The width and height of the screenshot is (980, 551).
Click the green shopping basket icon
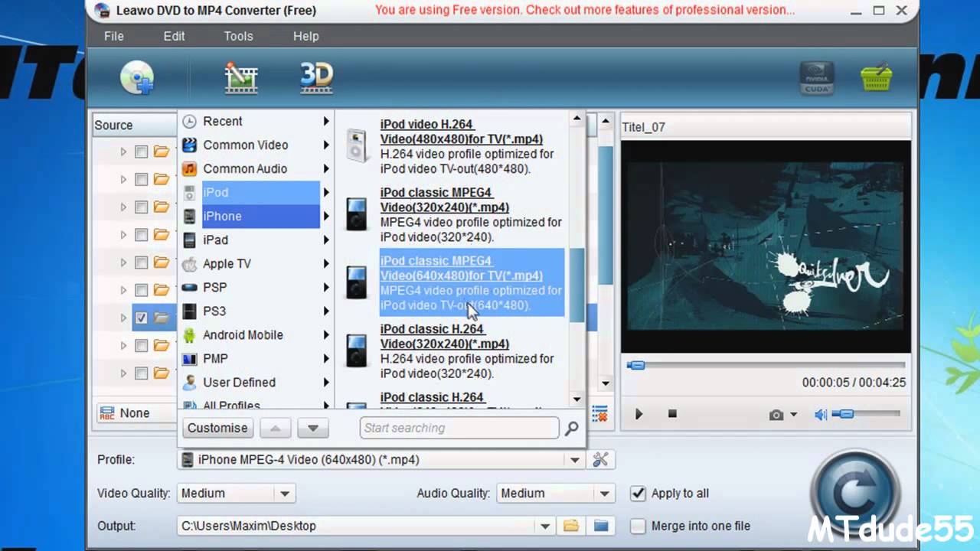[x=877, y=78]
